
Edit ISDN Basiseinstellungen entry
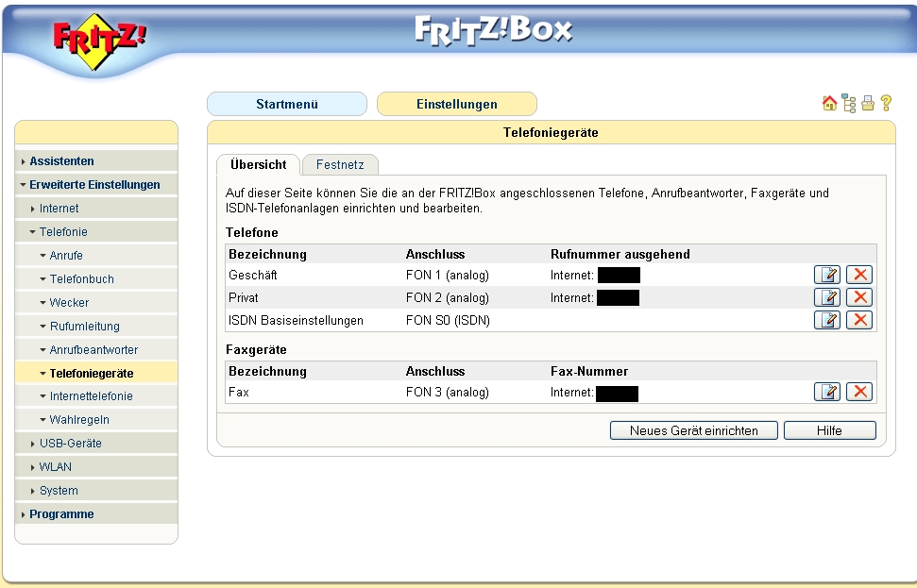pos(827,320)
